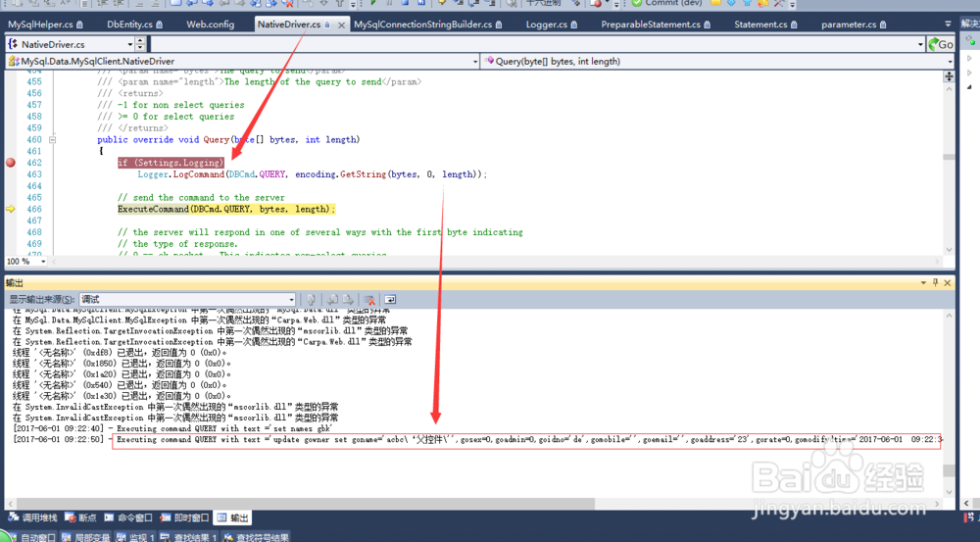
Task: Click the 'set names gbk' output line
Action: tap(172, 429)
